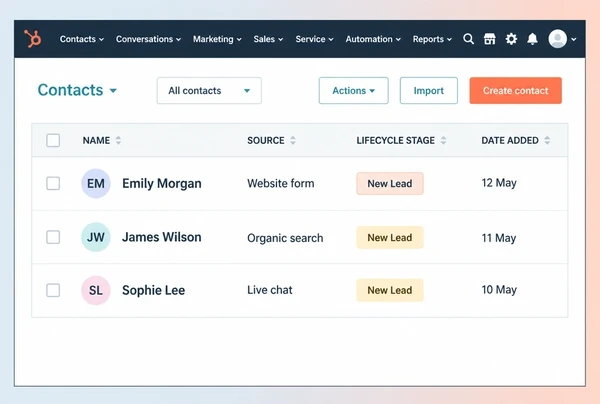600x404 pixels.
Task: Click James Wilson's New Lead badge
Action: 390,238
